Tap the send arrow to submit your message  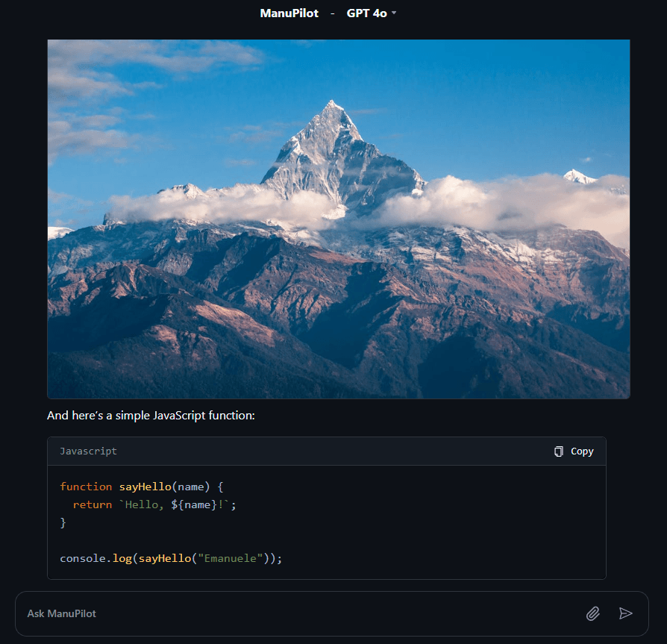pyautogui.click(x=627, y=613)
